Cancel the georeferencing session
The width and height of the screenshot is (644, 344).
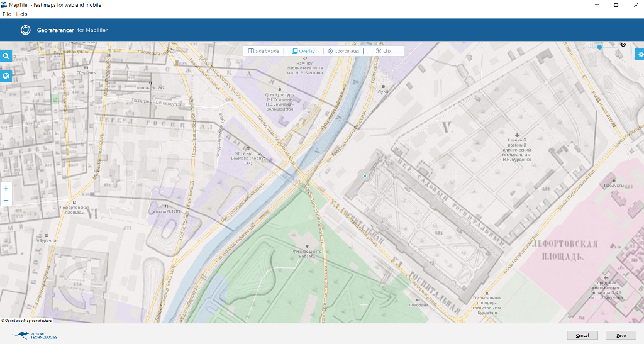coord(582,335)
